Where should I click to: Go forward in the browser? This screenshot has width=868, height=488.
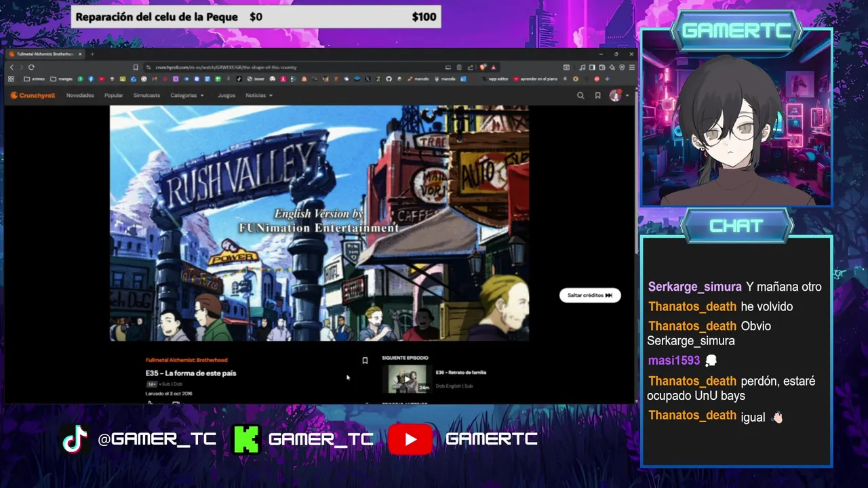point(21,67)
